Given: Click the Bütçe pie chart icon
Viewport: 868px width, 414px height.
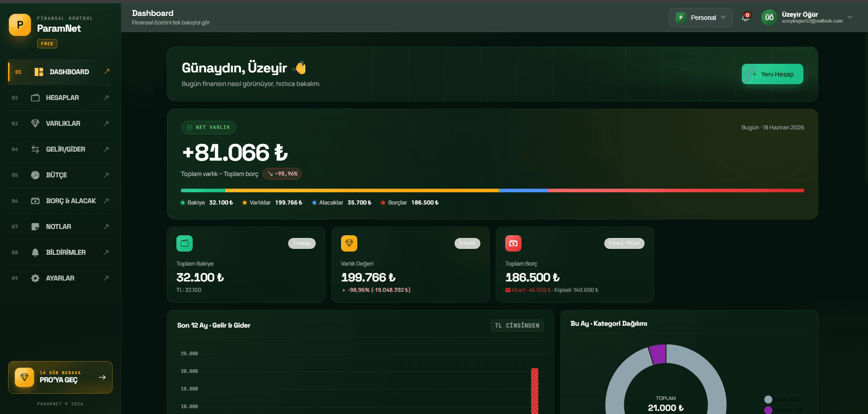Looking at the screenshot, I should [x=35, y=175].
